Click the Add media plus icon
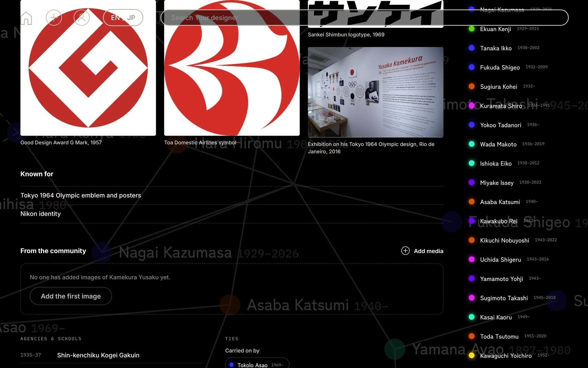The width and height of the screenshot is (588, 368). tap(405, 251)
